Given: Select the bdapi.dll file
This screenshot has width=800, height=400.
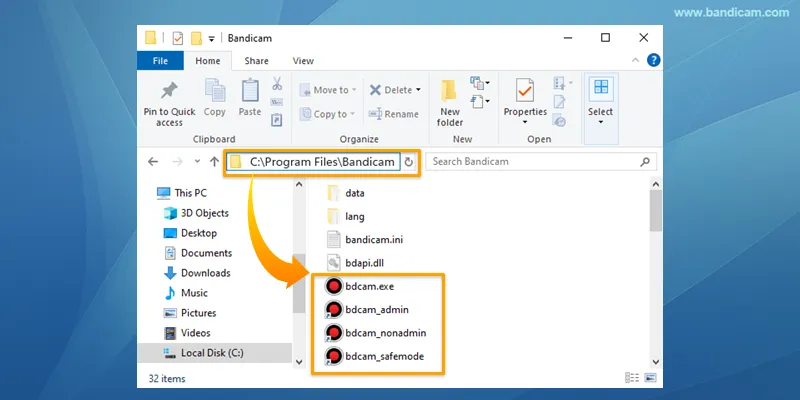Looking at the screenshot, I should 364,263.
